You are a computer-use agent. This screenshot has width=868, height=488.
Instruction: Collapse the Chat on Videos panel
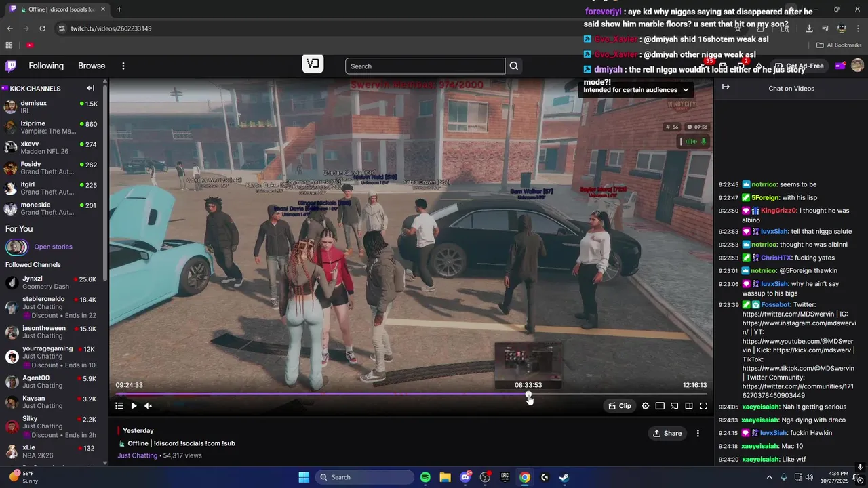coord(726,87)
